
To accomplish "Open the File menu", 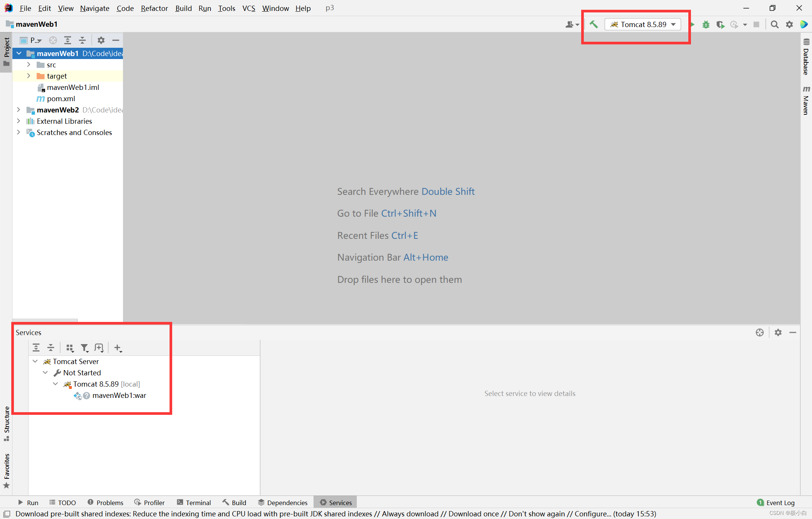I will 25,8.
